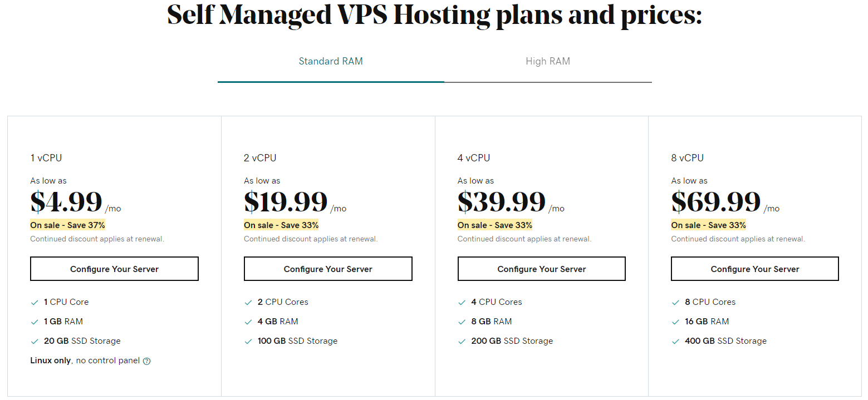Screen dimensions: 868x400
Task: Click checkmark icon beside 4 GB RAM
Action: (x=248, y=322)
